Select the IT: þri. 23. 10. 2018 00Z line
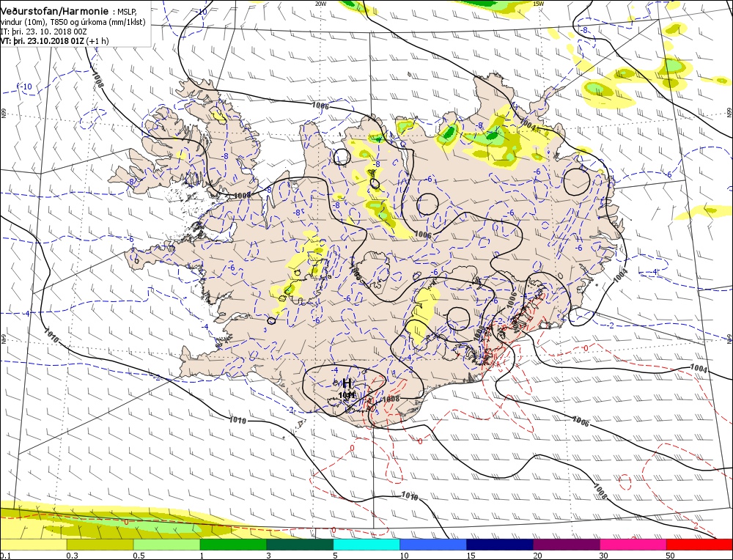733x560 pixels. pyautogui.click(x=43, y=32)
